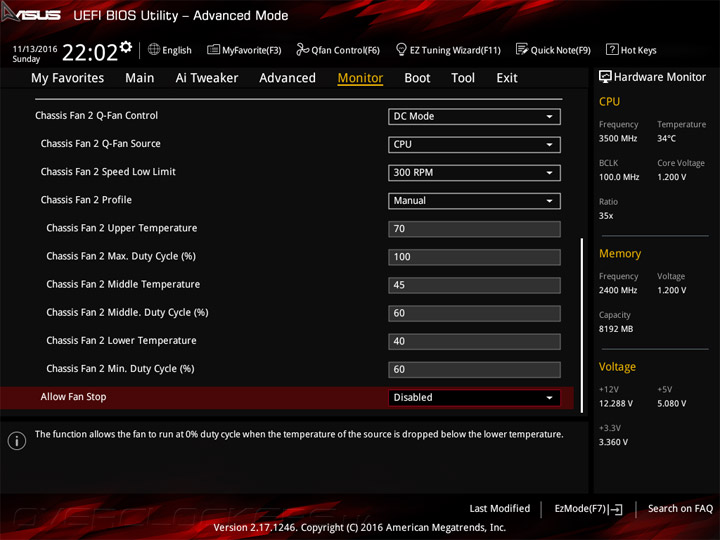Select Chassis Fan 2 Q-Fan Source label
The width and height of the screenshot is (720, 540).
(x=101, y=144)
